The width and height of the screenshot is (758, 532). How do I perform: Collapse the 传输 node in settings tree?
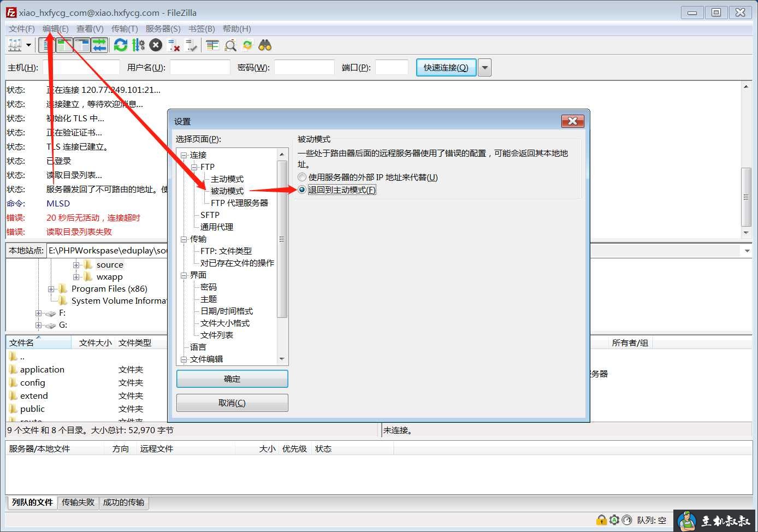(184, 239)
